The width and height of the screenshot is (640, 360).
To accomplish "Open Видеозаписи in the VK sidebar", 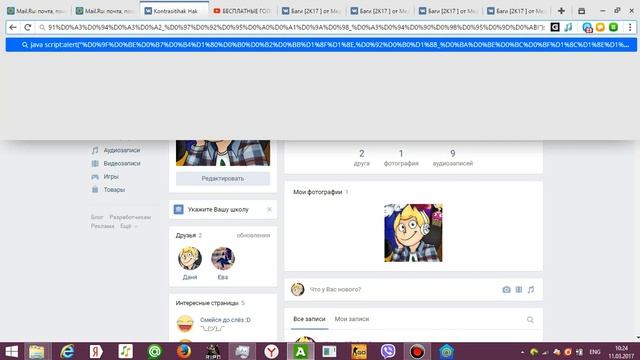I will pyautogui.click(x=121, y=163).
